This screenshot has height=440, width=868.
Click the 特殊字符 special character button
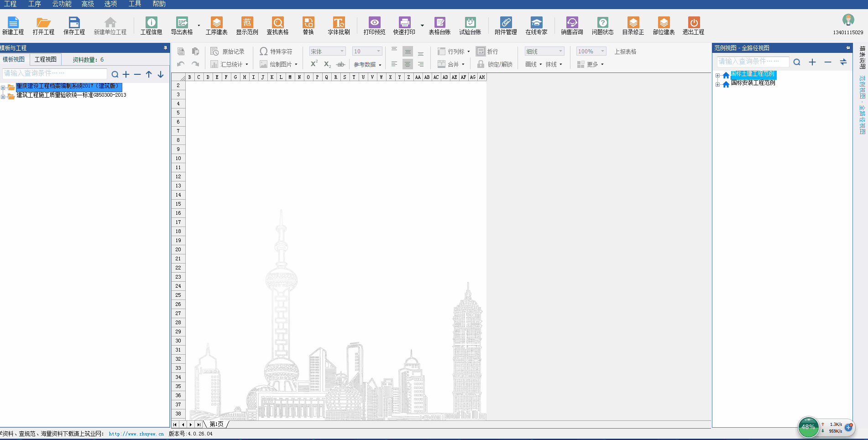point(276,52)
